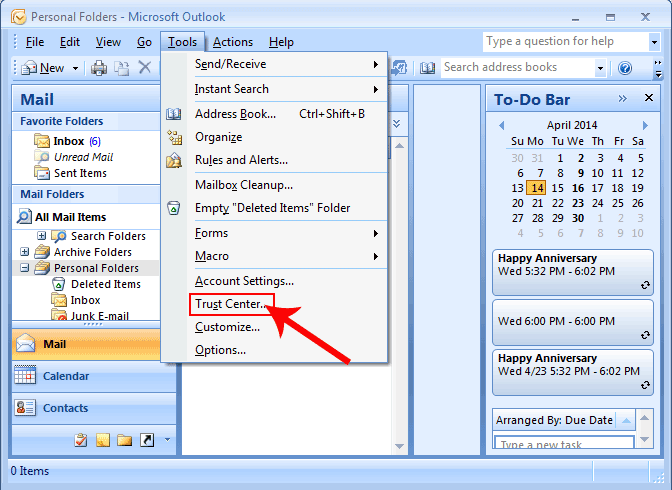Open first Happy Anniversary Wed 5:32 PM appointment
Viewport: 672px width, 490px height.
pos(573,272)
